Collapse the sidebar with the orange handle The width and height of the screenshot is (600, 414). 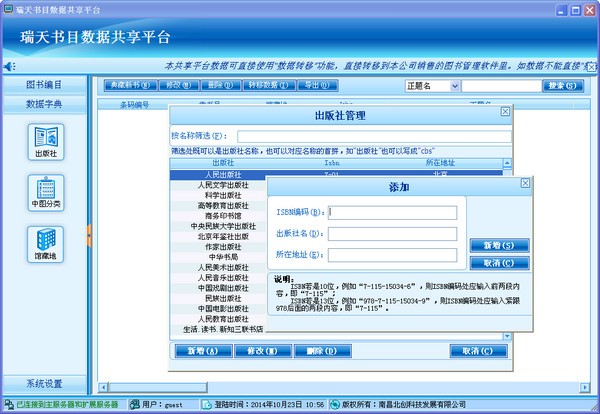click(x=89, y=235)
